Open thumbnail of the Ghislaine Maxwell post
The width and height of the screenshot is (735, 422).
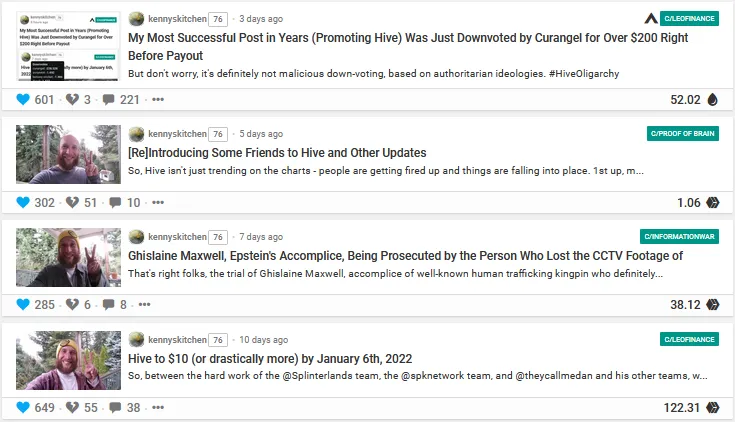(68, 257)
